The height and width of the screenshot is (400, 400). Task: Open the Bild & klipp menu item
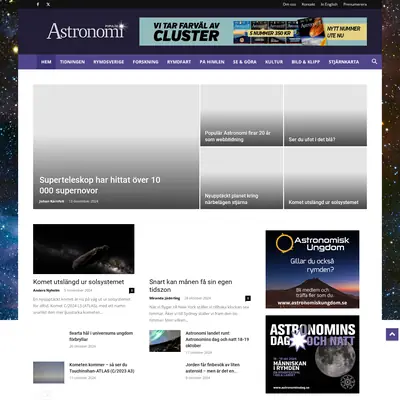(x=306, y=62)
